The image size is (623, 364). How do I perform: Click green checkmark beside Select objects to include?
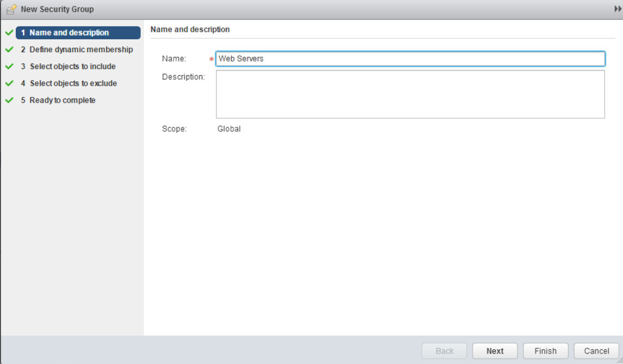click(x=9, y=67)
